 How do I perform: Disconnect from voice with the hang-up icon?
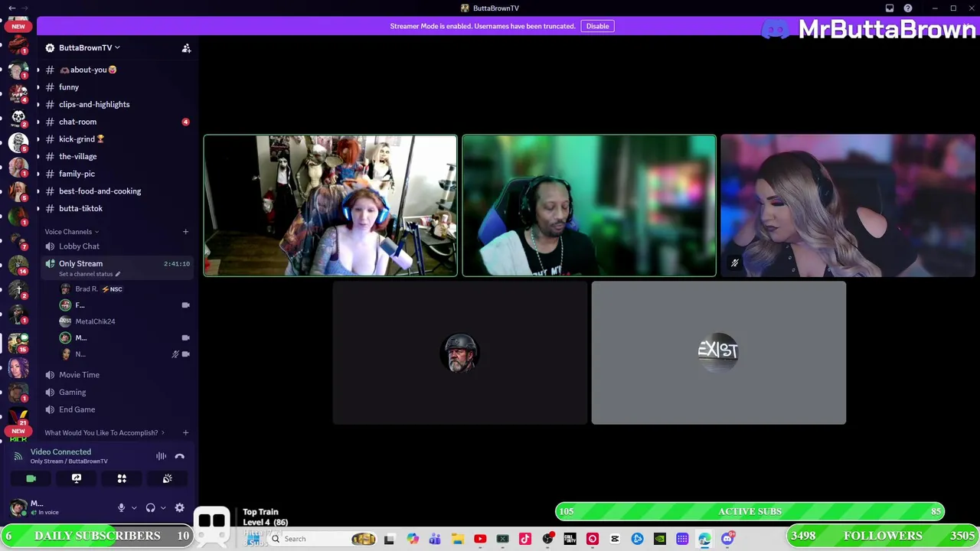[180, 456]
